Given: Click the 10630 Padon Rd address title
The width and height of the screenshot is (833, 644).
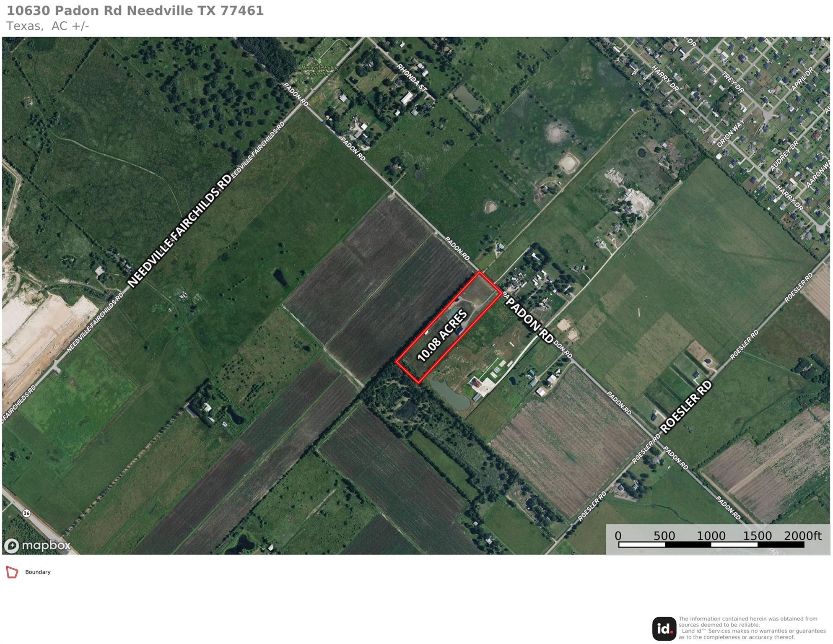Looking at the screenshot, I should [x=135, y=11].
